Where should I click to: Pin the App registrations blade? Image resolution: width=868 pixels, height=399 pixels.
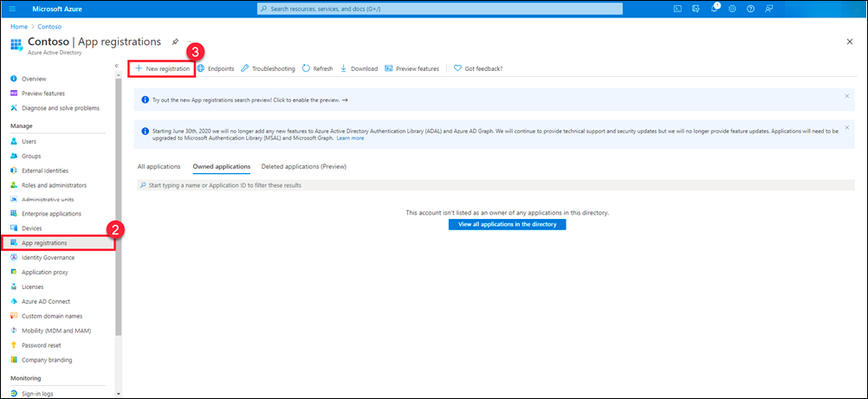[x=175, y=42]
